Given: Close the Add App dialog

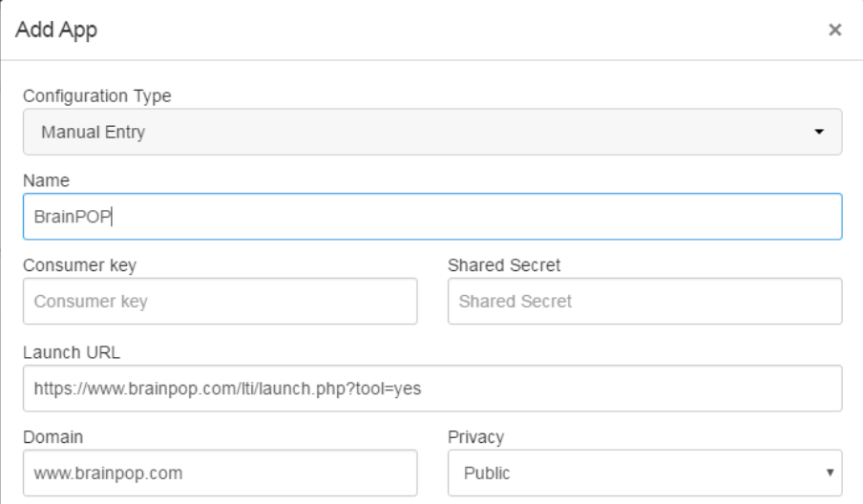Looking at the screenshot, I should [x=835, y=30].
